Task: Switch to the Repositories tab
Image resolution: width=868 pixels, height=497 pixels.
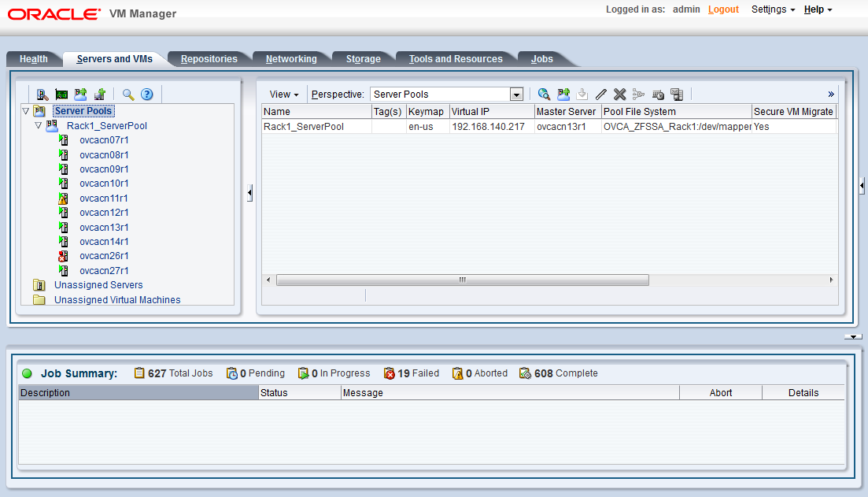Action: pos(209,59)
